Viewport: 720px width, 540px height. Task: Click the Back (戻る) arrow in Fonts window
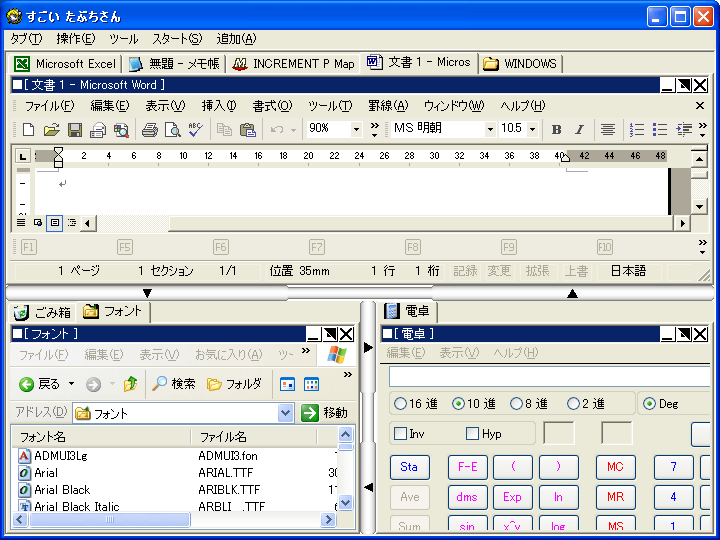[x=27, y=384]
